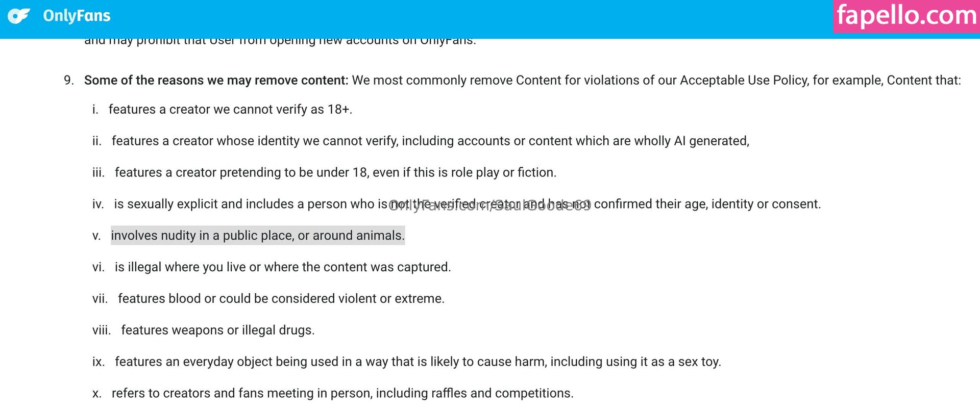Select item vi about illegal content

[x=283, y=267]
